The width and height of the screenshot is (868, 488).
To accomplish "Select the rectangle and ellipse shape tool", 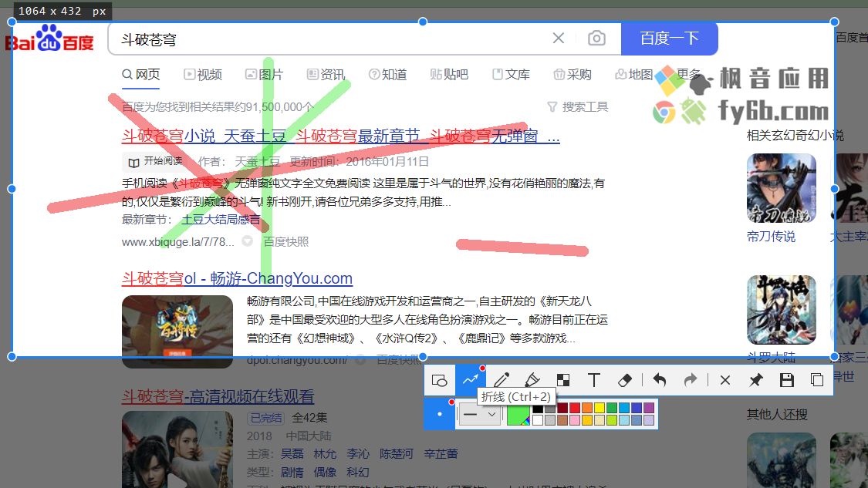I will point(440,380).
